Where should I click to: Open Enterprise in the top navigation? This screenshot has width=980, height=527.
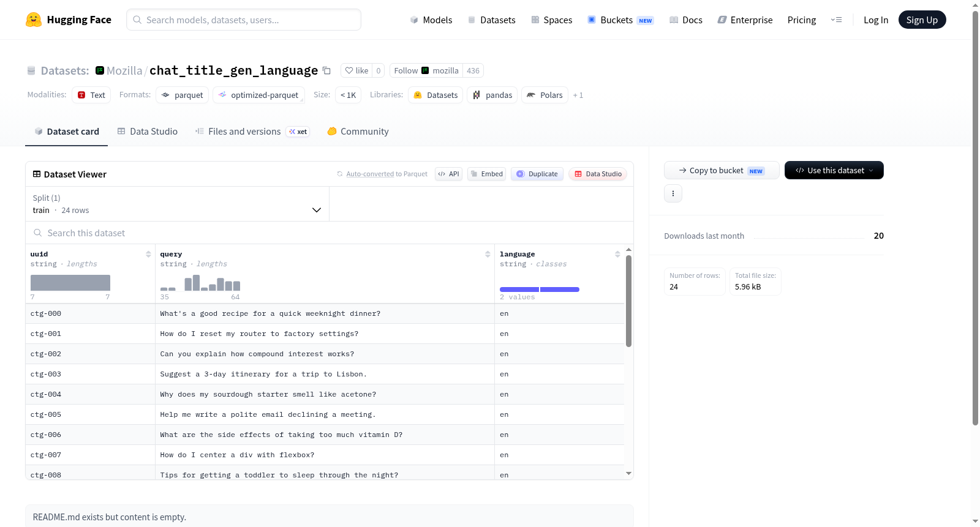[x=745, y=20]
